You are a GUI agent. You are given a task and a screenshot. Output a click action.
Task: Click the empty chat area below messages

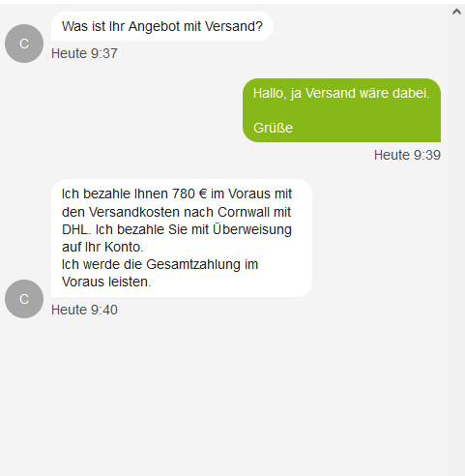(x=224, y=397)
